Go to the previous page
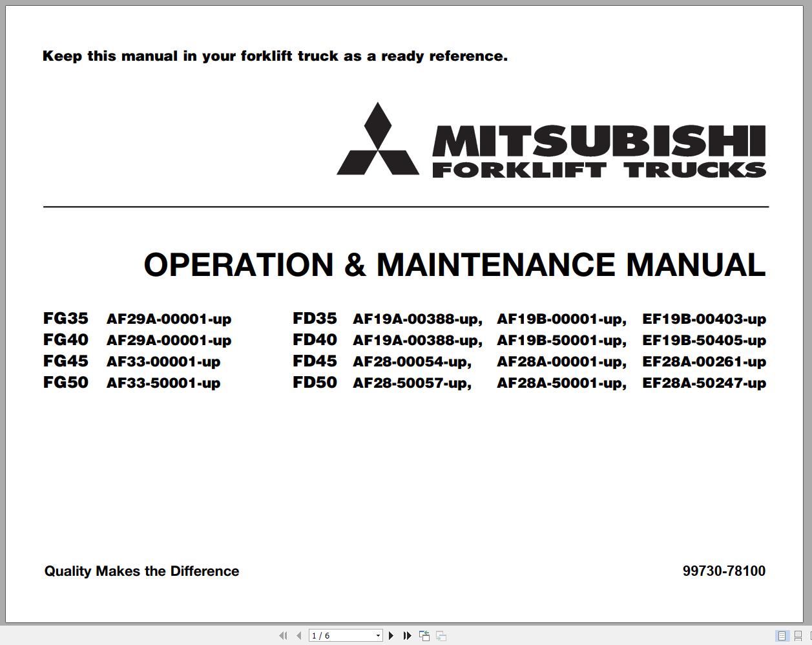Image resolution: width=812 pixels, height=645 pixels. [298, 636]
